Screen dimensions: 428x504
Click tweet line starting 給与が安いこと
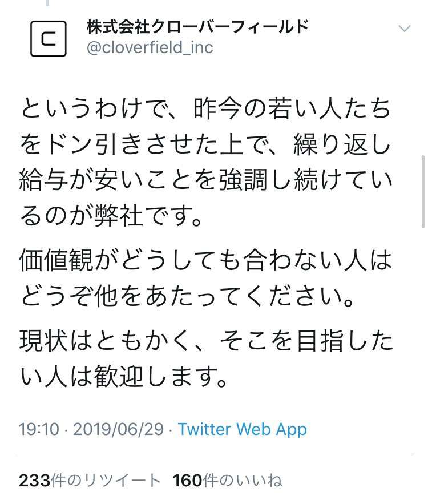click(x=205, y=180)
